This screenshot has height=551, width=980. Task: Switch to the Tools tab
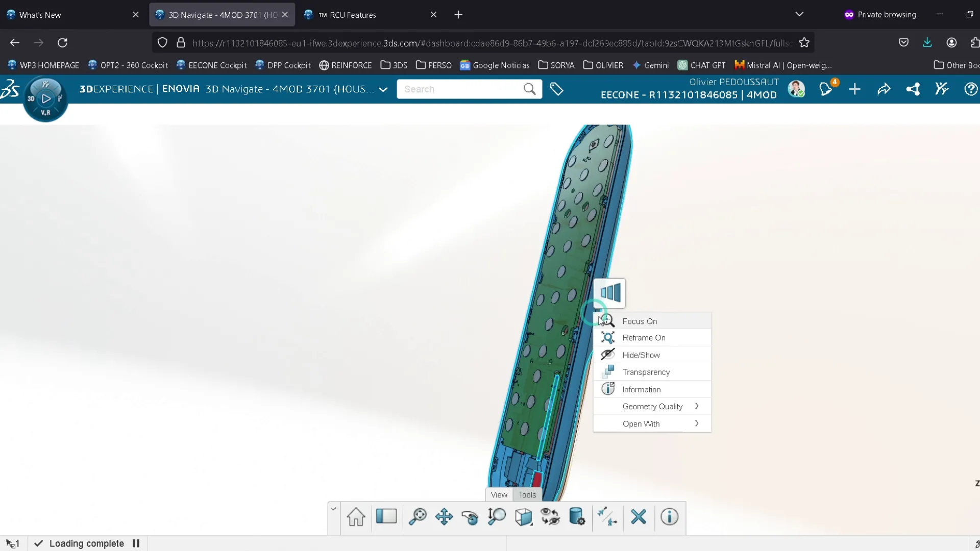coord(526,494)
